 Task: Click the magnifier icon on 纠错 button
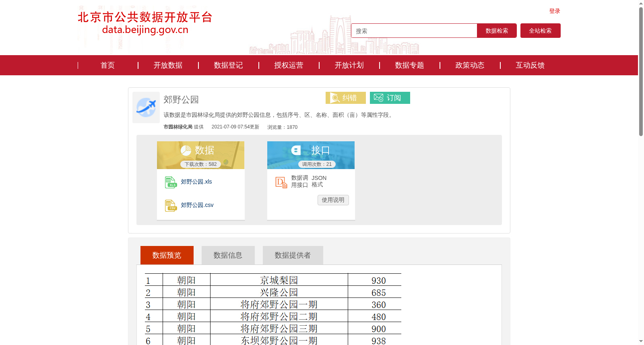click(x=335, y=98)
